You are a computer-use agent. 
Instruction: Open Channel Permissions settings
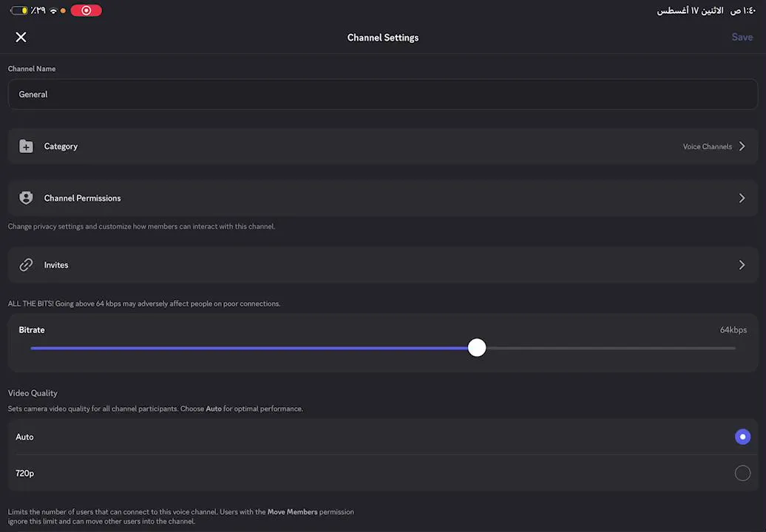(382, 198)
